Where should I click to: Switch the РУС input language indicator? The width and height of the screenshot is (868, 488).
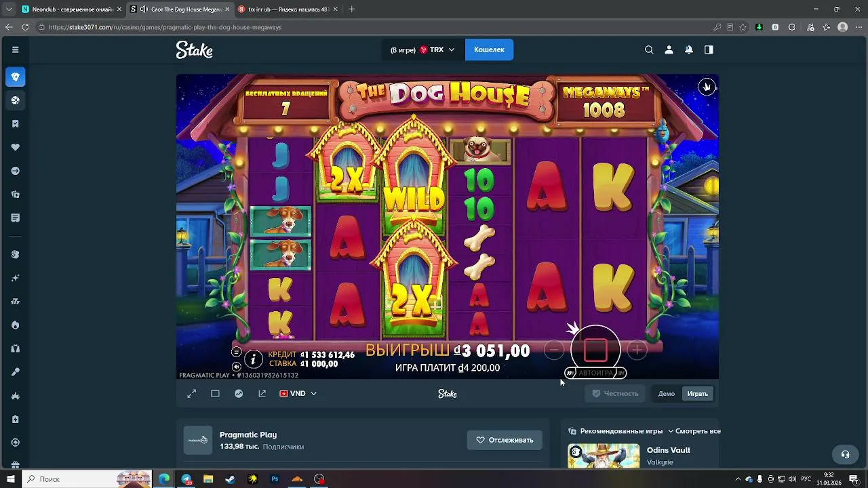(x=806, y=479)
